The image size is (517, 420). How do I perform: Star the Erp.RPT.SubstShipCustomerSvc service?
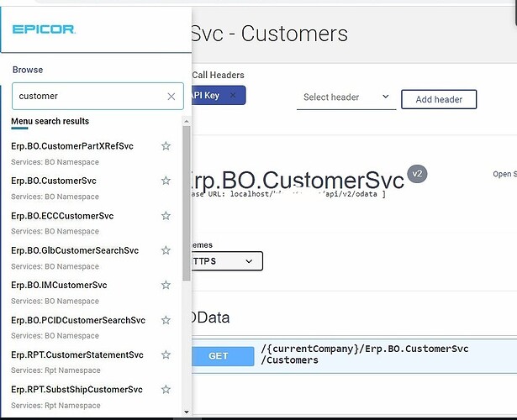[166, 390]
